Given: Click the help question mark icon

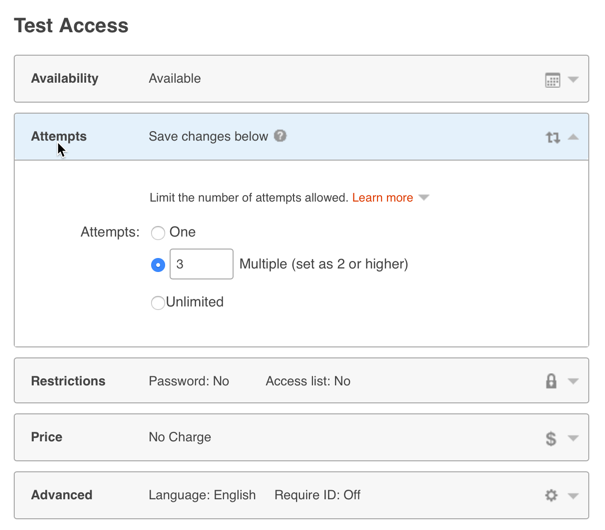Looking at the screenshot, I should 280,136.
